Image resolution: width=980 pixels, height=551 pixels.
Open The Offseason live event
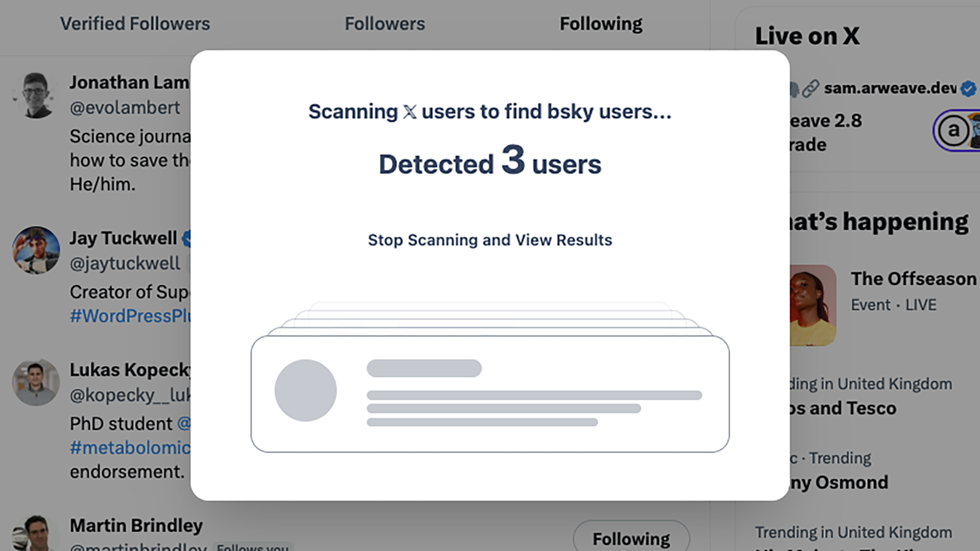click(913, 279)
